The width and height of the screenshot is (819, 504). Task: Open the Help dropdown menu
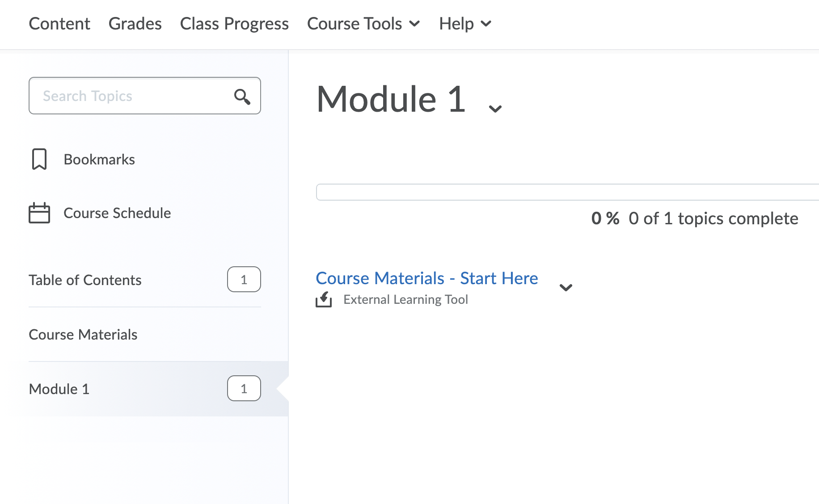click(x=465, y=24)
